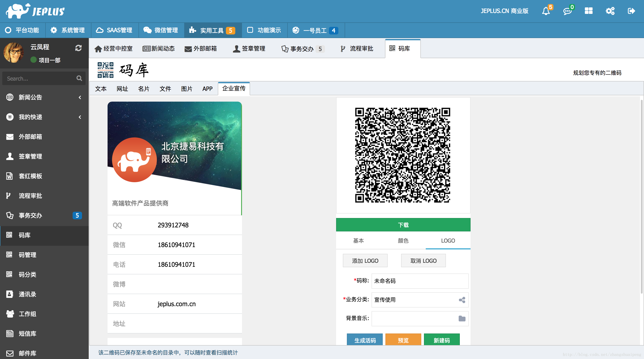Open the 实用工具 top menu
644x359 pixels.
(x=213, y=30)
